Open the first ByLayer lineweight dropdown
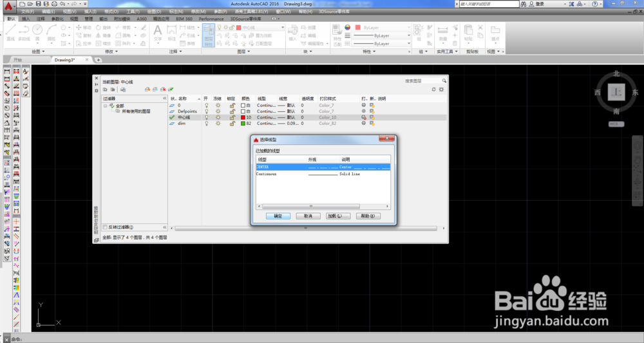This screenshot has width=644, height=343. [409, 35]
